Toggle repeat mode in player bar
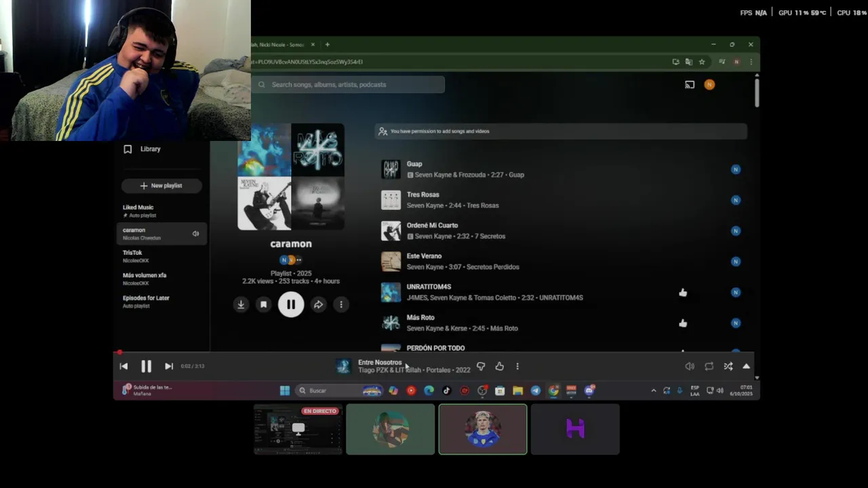This screenshot has width=868, height=488. coord(709,366)
